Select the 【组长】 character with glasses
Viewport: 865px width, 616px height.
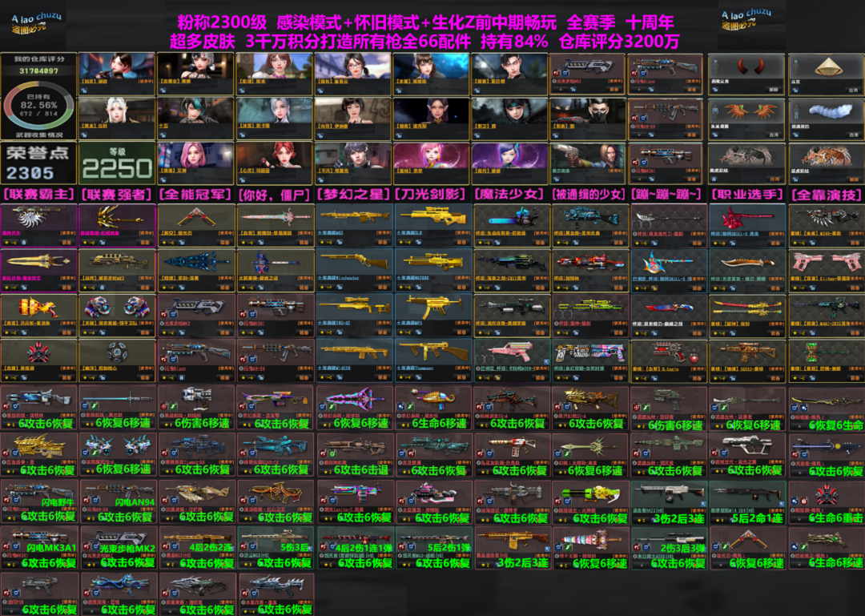[x=353, y=74]
